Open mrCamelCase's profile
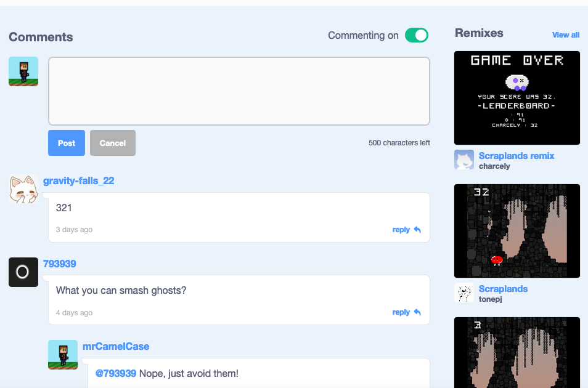This screenshot has width=588, height=388. point(116,346)
